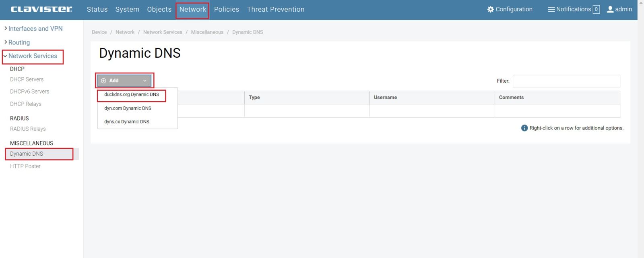Viewport: 644px width, 258px height.
Task: Sort by the Username column header
Action: pos(385,98)
